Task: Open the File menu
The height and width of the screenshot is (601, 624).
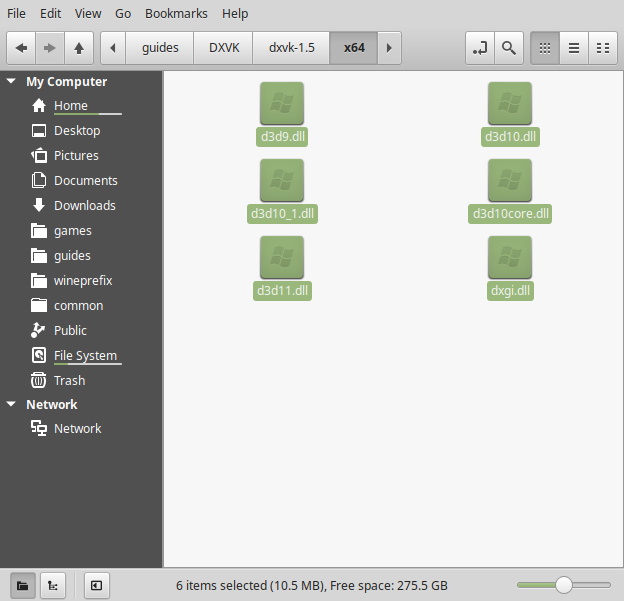Action: tap(16, 14)
